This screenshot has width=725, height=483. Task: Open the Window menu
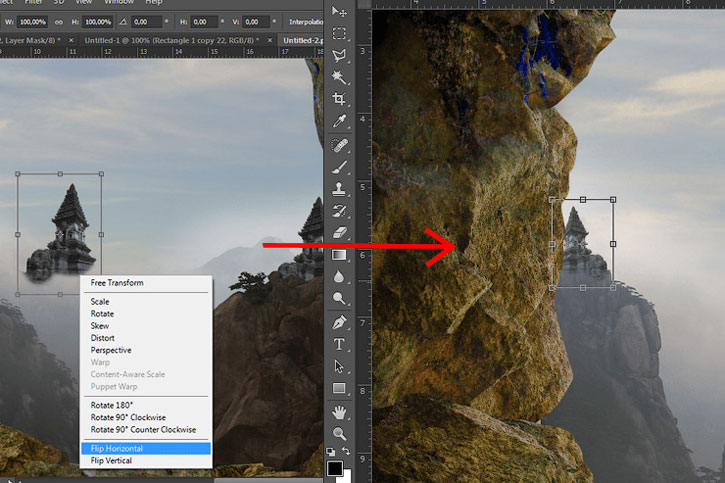119,2
